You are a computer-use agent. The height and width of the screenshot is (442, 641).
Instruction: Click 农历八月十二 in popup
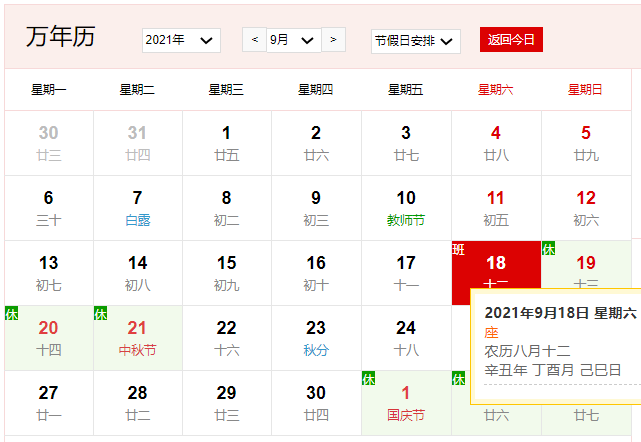527,351
